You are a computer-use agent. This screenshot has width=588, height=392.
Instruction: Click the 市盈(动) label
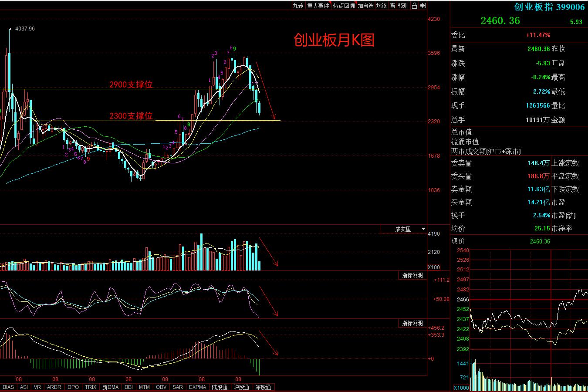pos(564,215)
